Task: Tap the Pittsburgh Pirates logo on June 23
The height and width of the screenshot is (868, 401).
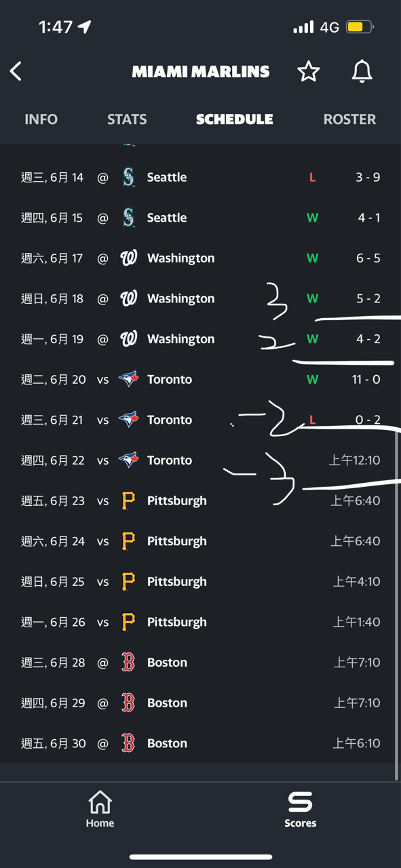Action: click(x=128, y=501)
